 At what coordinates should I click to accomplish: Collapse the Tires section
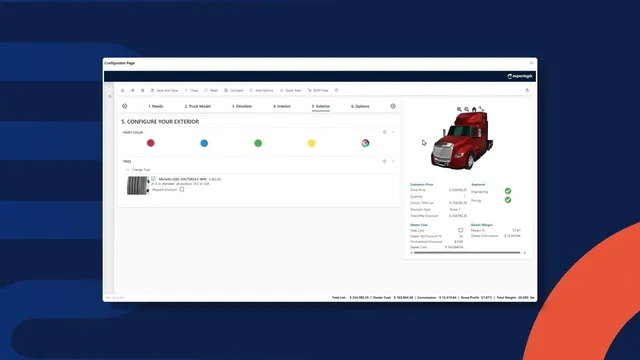393,161
